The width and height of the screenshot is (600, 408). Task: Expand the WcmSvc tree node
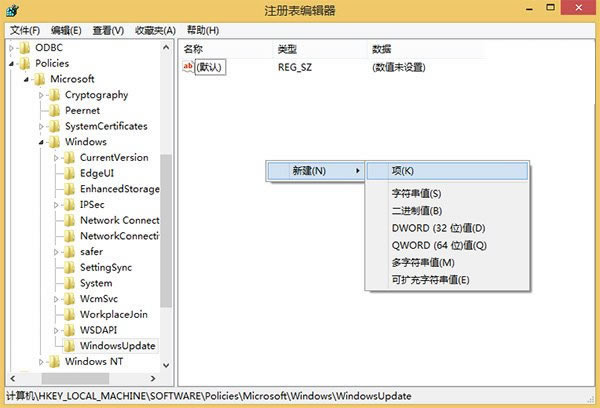(x=56, y=299)
